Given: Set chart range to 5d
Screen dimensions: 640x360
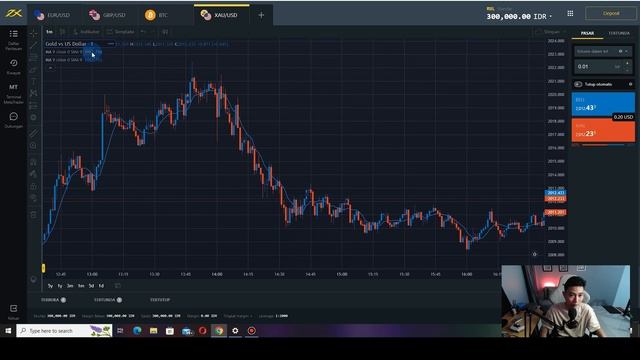Looking at the screenshot, I should coord(91,286).
